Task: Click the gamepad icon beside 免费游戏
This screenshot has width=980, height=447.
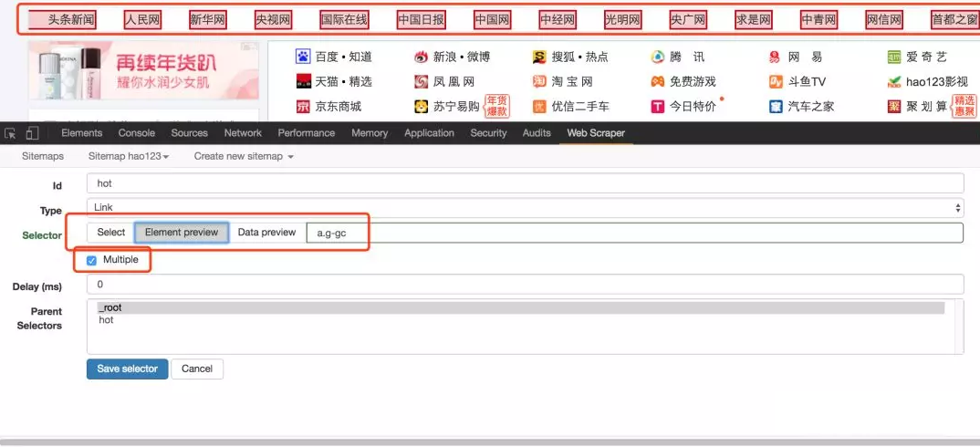Action: point(658,82)
